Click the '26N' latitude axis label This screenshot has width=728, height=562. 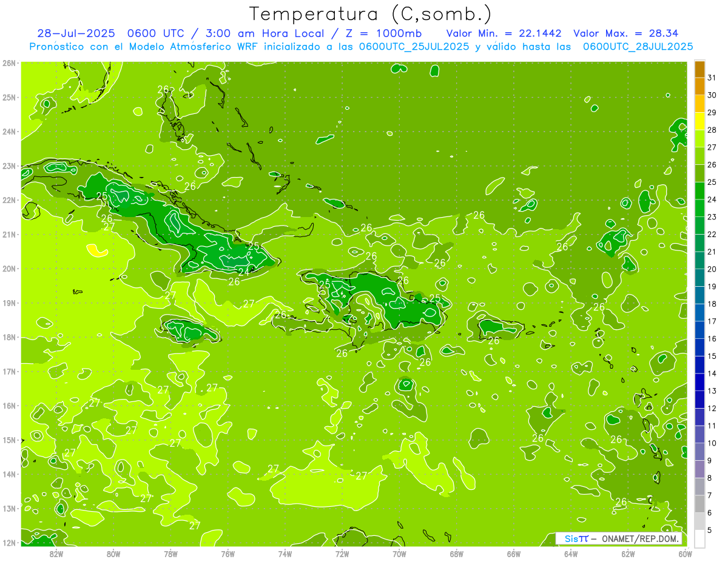coord(8,63)
